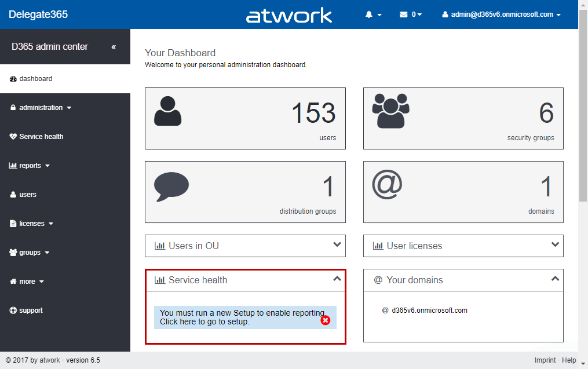Viewport: 588px width, 369px height.
Task: Click the d365v6.onmicrosoft.com domain entry
Action: click(429, 310)
